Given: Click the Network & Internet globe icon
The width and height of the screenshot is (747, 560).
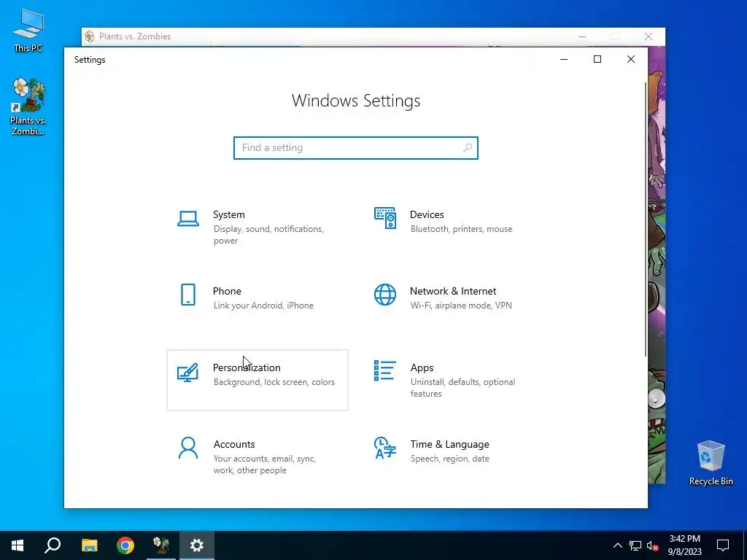Looking at the screenshot, I should [385, 295].
